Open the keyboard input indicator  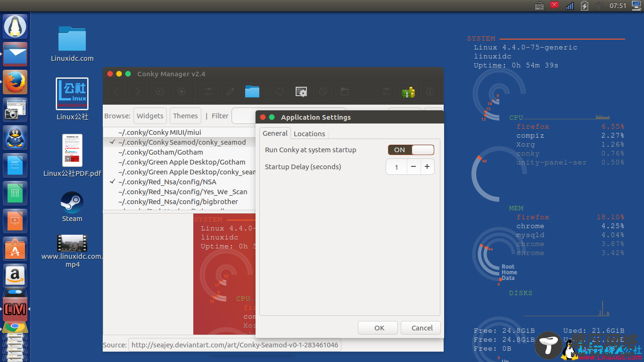[540, 6]
